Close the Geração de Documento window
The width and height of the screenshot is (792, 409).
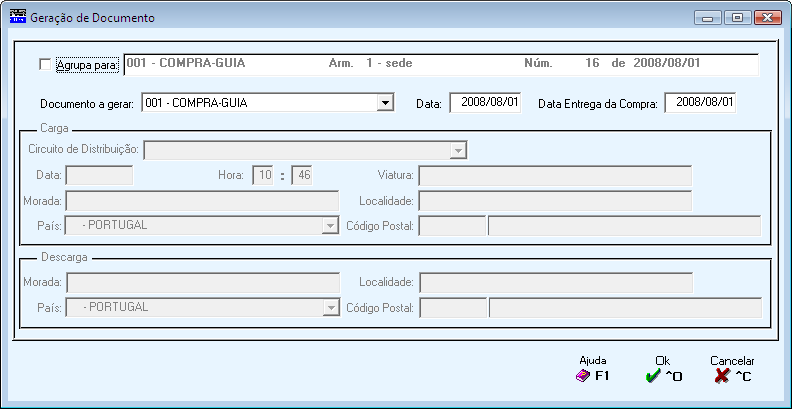point(768,18)
